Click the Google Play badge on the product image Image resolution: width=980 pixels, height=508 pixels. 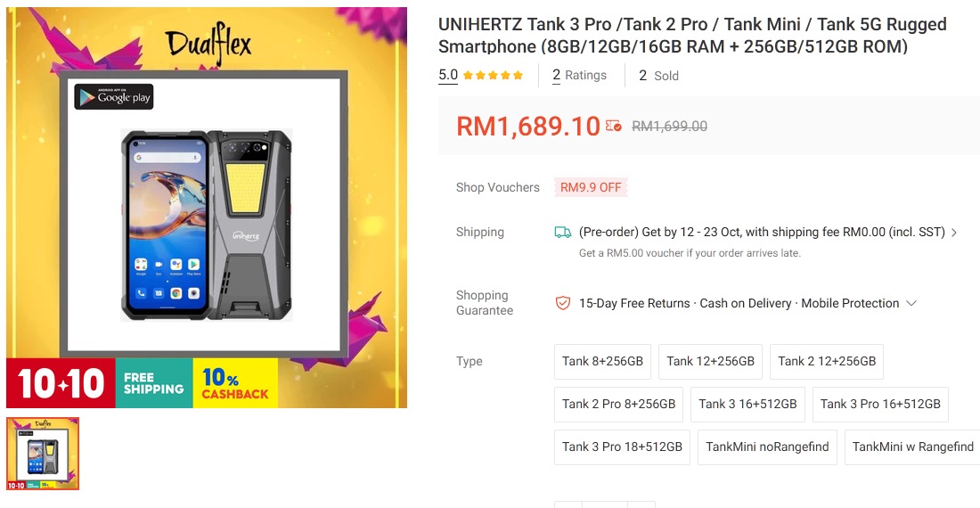pyautogui.click(x=114, y=97)
